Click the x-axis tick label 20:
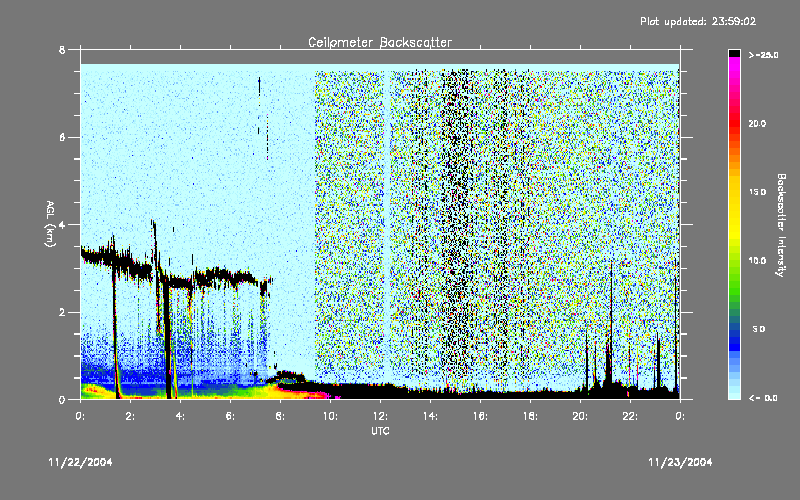The height and width of the screenshot is (500, 800). [x=580, y=416]
